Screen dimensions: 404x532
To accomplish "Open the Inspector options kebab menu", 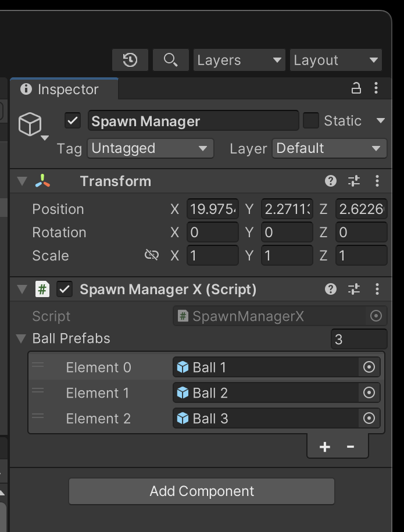I will click(x=376, y=88).
